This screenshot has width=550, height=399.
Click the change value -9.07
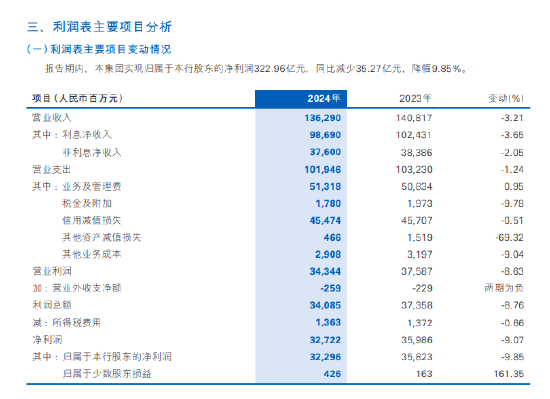[x=512, y=340]
